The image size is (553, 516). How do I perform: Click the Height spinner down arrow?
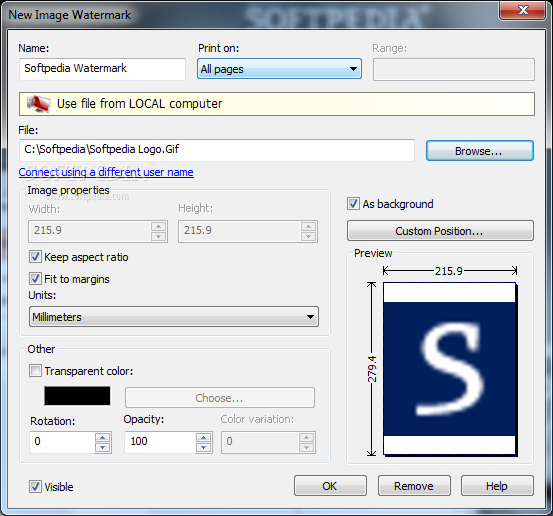tap(309, 237)
